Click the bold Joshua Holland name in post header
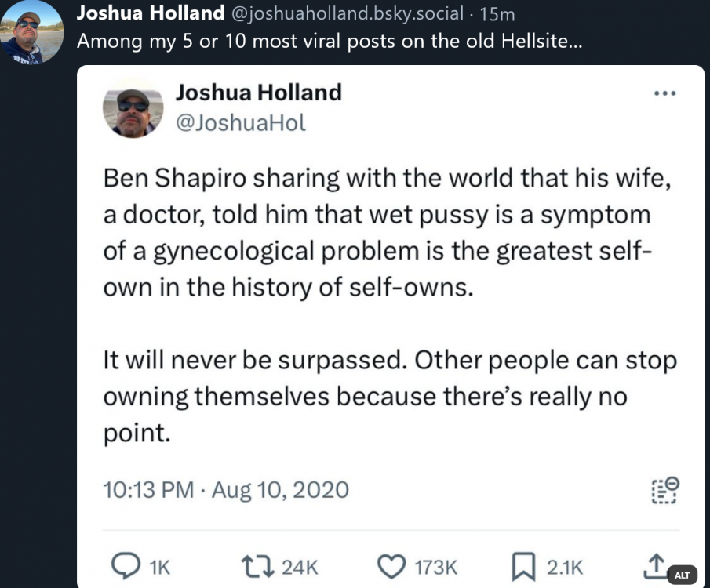The width and height of the screenshot is (710, 588). 151,13
